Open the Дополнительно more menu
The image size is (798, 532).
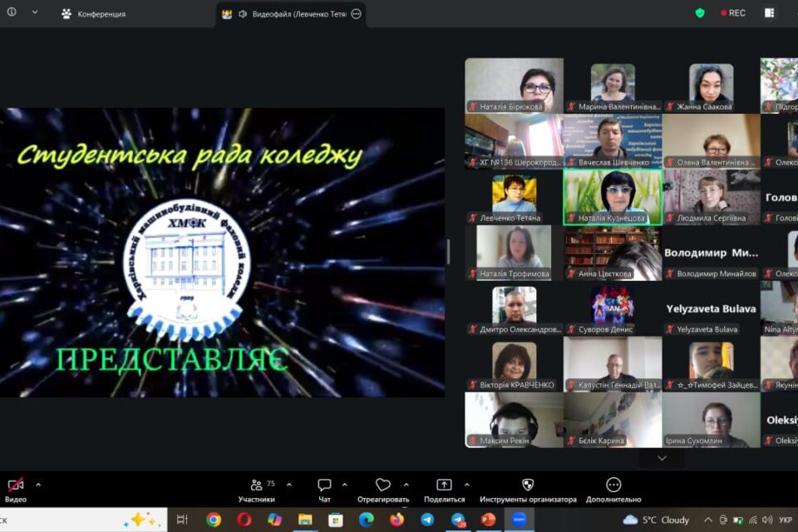pos(613,490)
